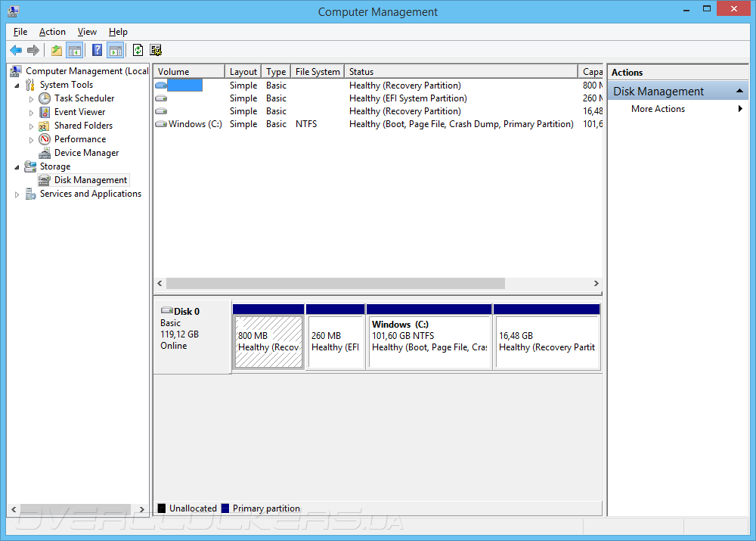Image resolution: width=756 pixels, height=541 pixels.
Task: Open the Help toolbar icon
Action: (x=97, y=50)
